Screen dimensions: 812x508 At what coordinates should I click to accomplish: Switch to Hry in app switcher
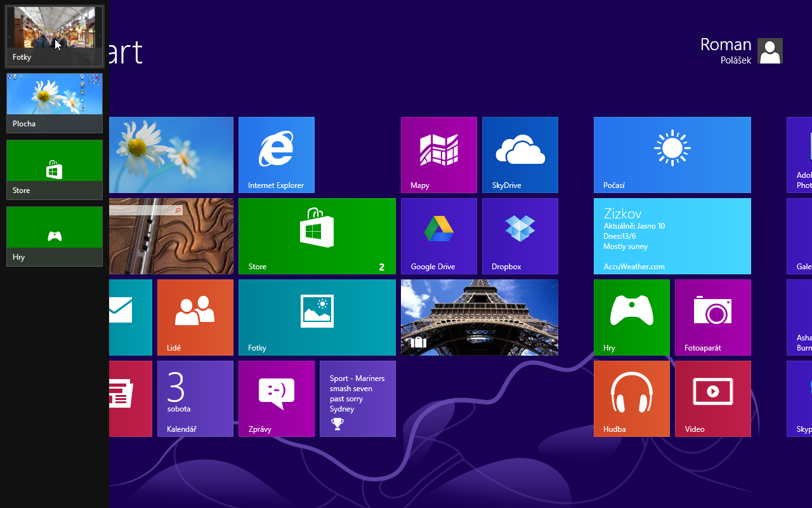coord(55,236)
